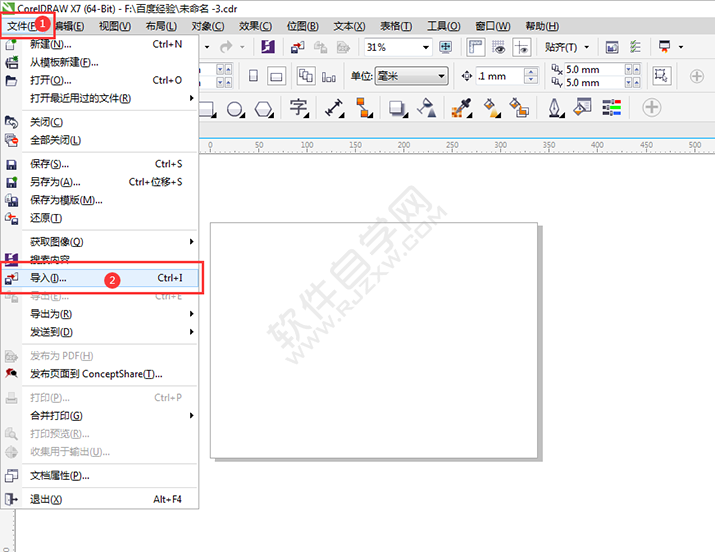Expand the Application launcher dropdown arrow

coord(681,46)
